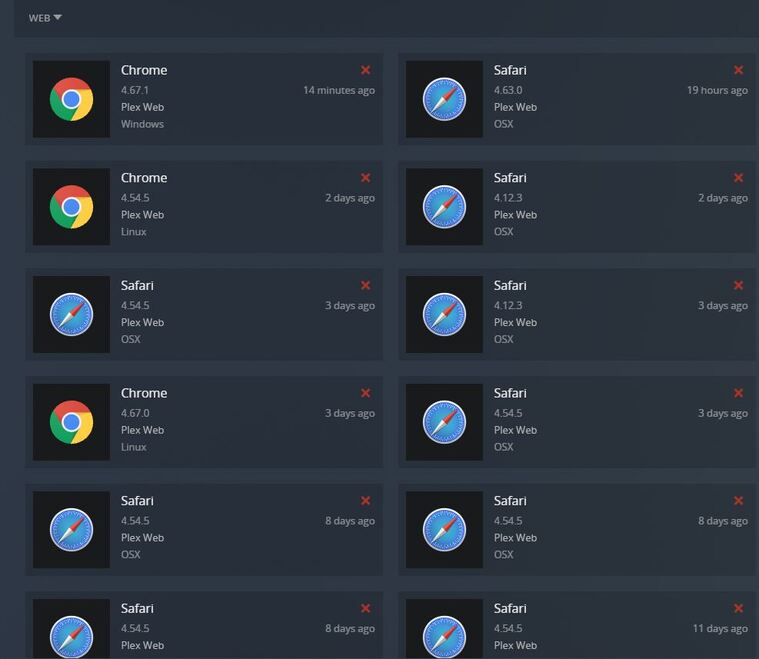Click the 'Windows' platform label
The height and width of the screenshot is (659, 759).
(x=142, y=124)
